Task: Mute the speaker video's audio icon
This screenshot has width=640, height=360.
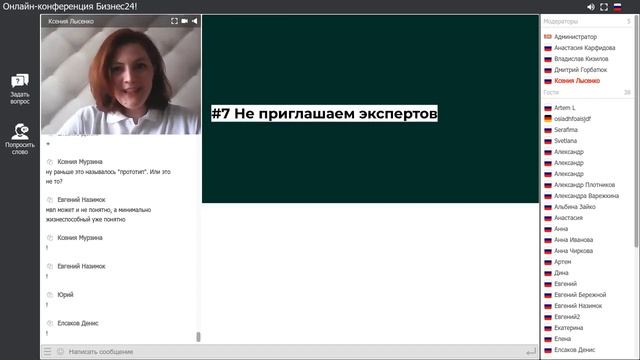Action: [195, 21]
